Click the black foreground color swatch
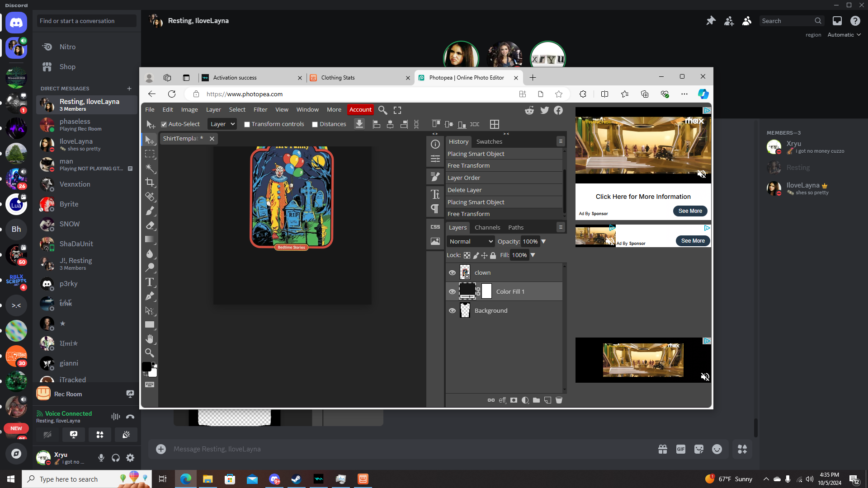This screenshot has height=488, width=868. (147, 366)
